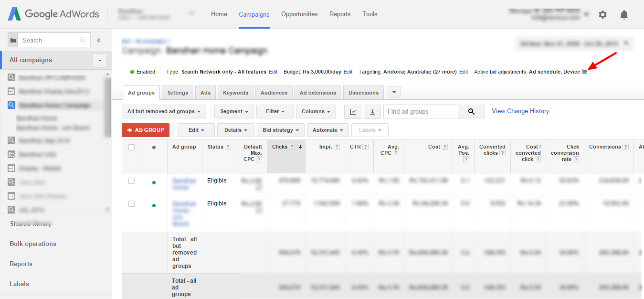Open help for Click conversion rate column
The height and width of the screenshot is (299, 644).
[576, 160]
